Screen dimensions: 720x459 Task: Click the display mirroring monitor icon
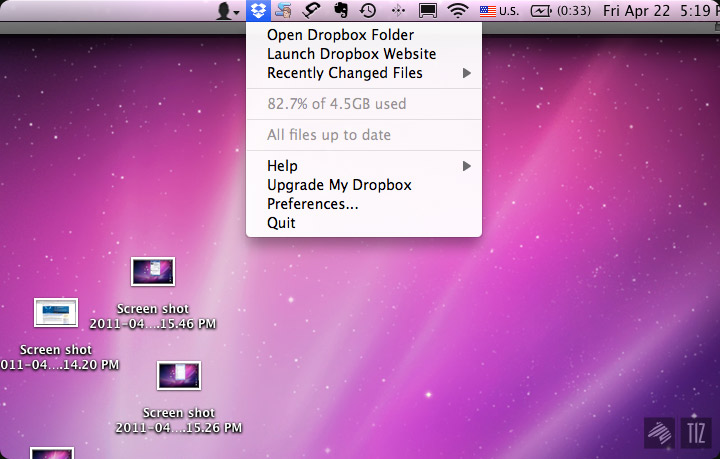click(428, 11)
